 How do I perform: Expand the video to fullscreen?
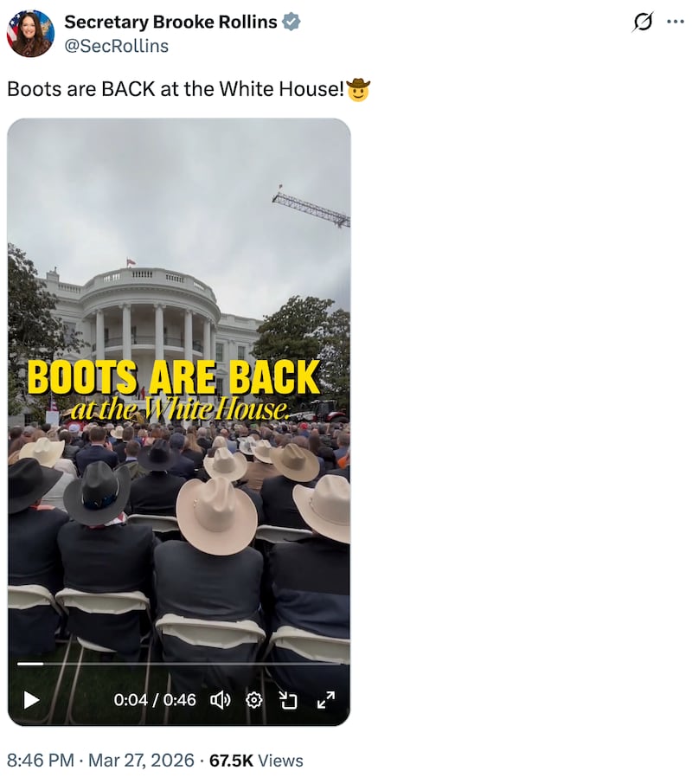(326, 700)
